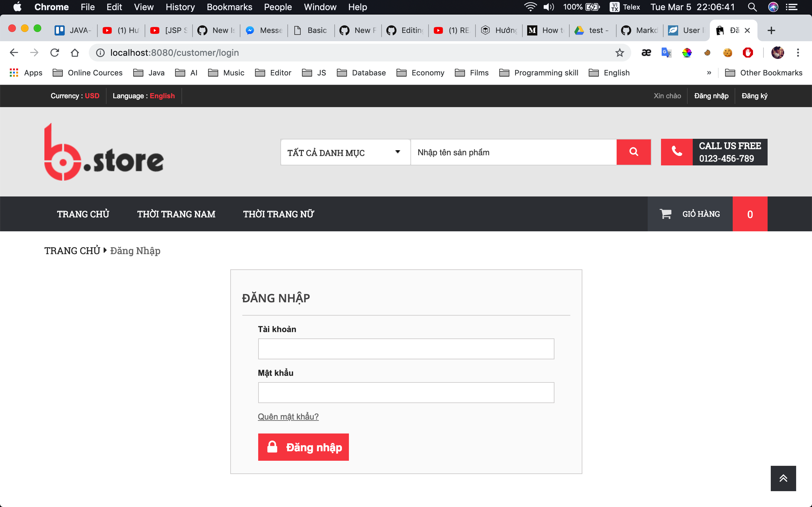812x507 pixels.
Task: Click the scroll-to-top arrow button
Action: coord(783,478)
